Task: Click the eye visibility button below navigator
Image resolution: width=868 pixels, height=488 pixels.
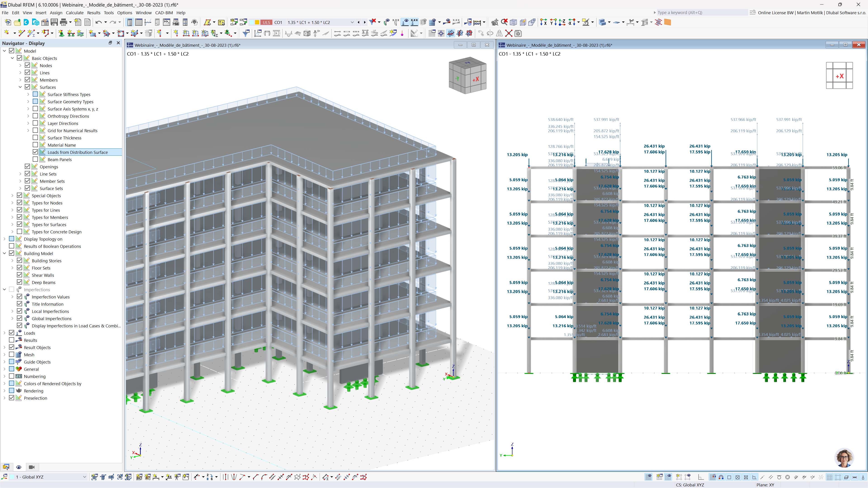Action: pos(19,467)
